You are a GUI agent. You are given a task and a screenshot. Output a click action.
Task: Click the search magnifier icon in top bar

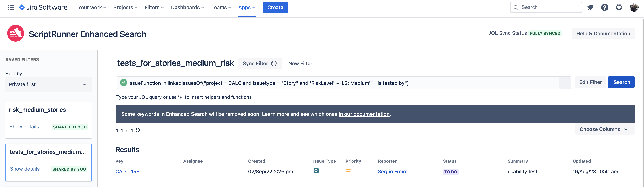pos(516,8)
